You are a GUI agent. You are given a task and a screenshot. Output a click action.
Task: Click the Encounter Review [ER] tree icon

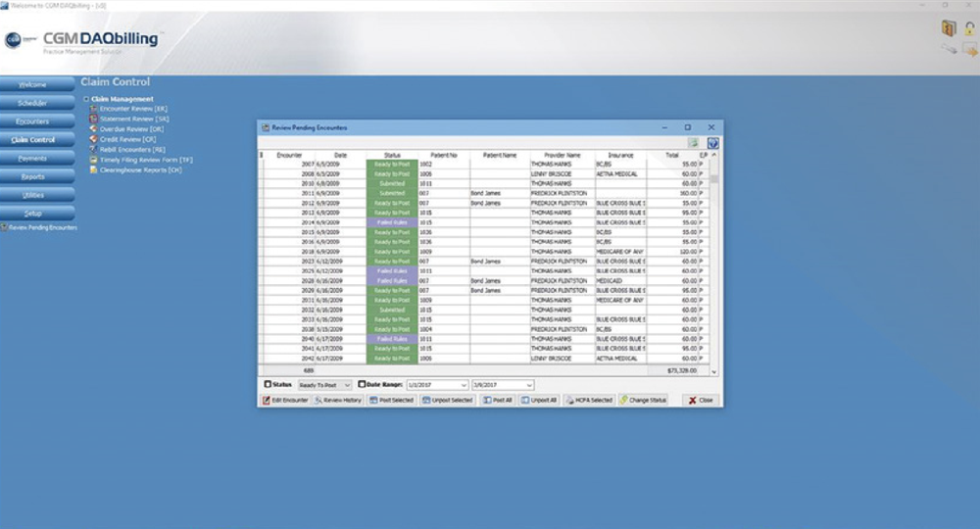(x=94, y=109)
